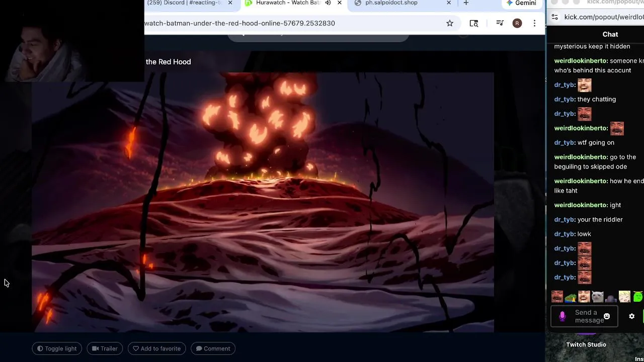The height and width of the screenshot is (362, 644).
Task: Open Chrome's three-dot menu
Action: click(x=534, y=23)
